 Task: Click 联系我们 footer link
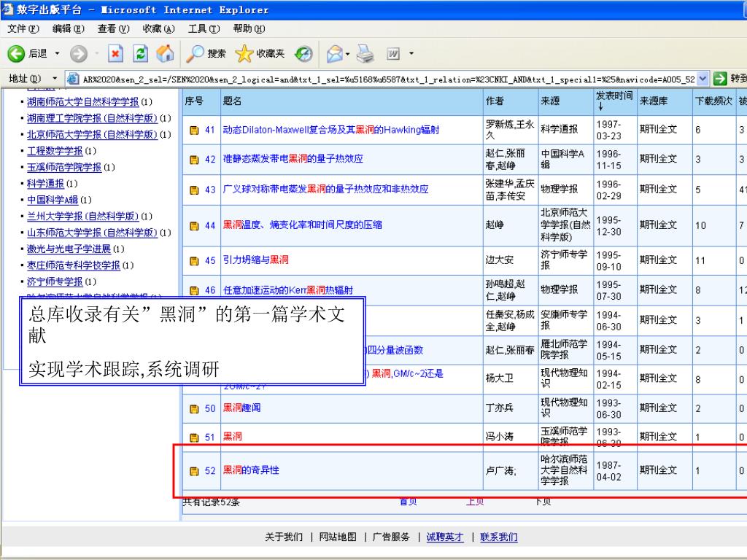tap(499, 537)
